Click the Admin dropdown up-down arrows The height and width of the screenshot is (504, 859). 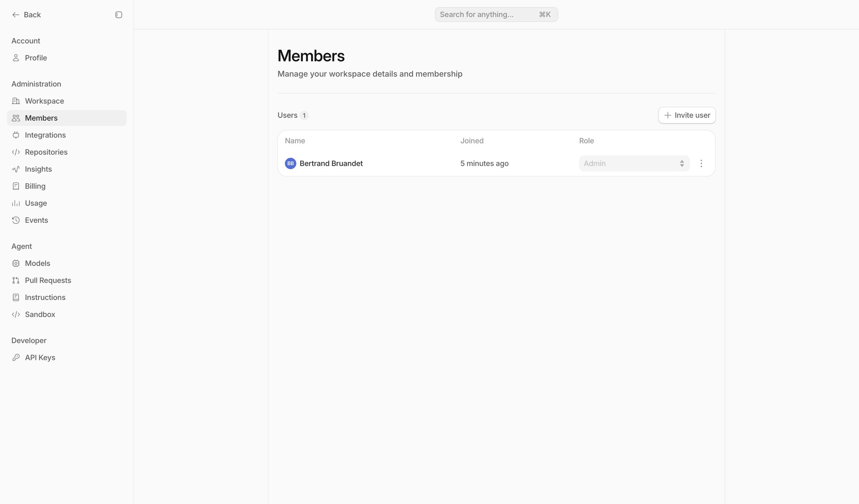pyautogui.click(x=682, y=163)
